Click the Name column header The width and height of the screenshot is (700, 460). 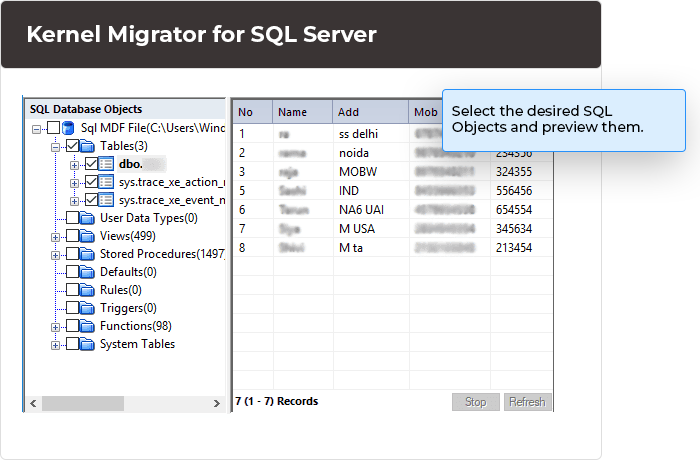pyautogui.click(x=302, y=112)
